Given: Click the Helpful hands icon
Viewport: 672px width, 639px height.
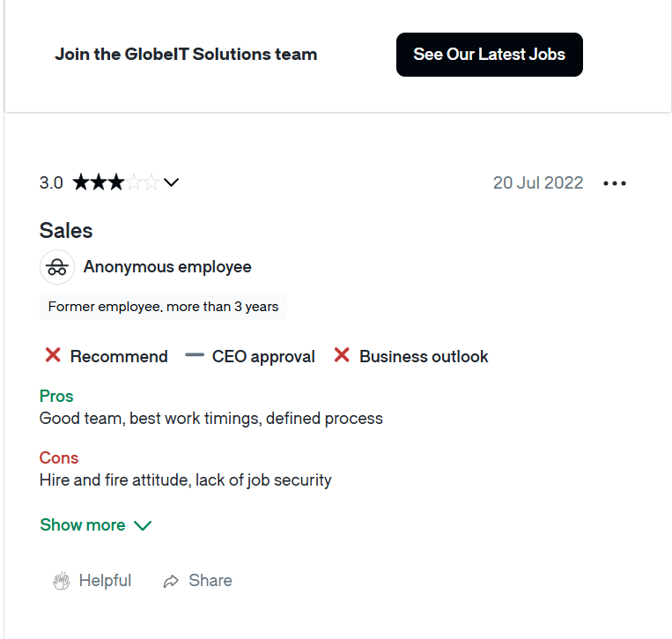Looking at the screenshot, I should point(61,581).
